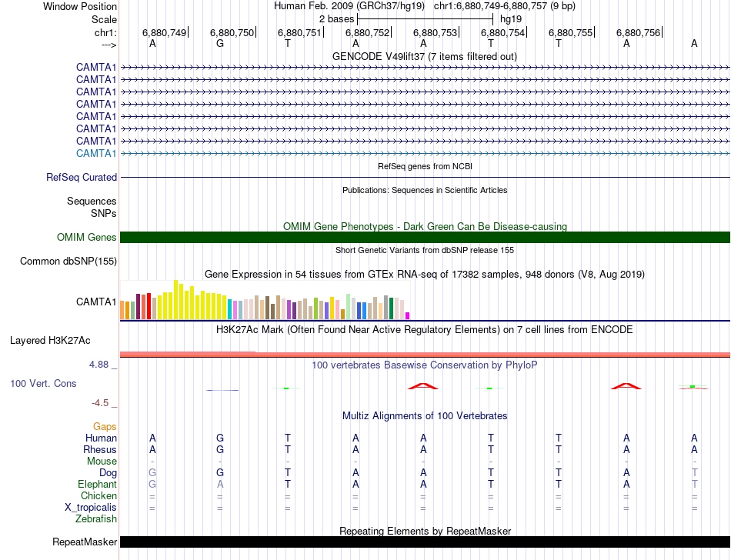Screen dimensions: 731x560
Task: Select the dark green OMIM Genes bar
Action: tap(425, 237)
